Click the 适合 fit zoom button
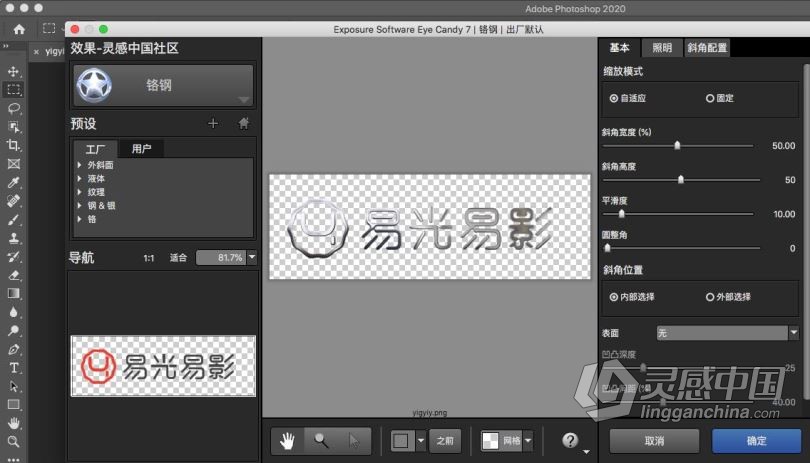 (x=178, y=257)
